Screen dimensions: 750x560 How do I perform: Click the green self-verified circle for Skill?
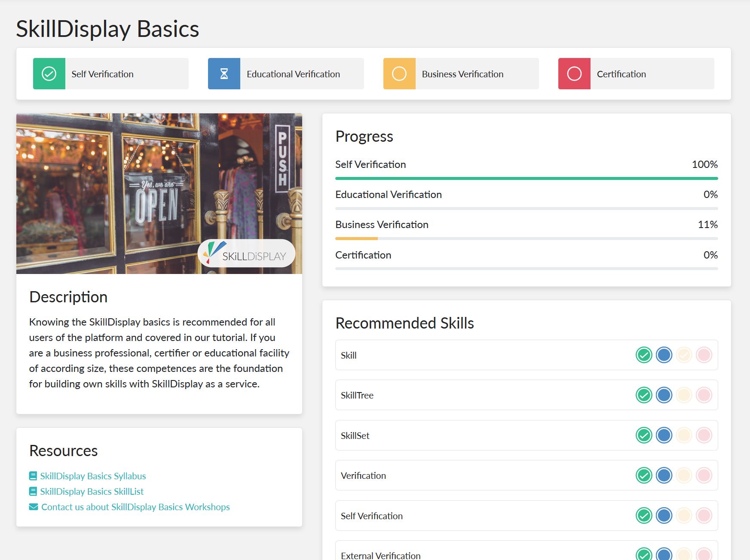644,355
